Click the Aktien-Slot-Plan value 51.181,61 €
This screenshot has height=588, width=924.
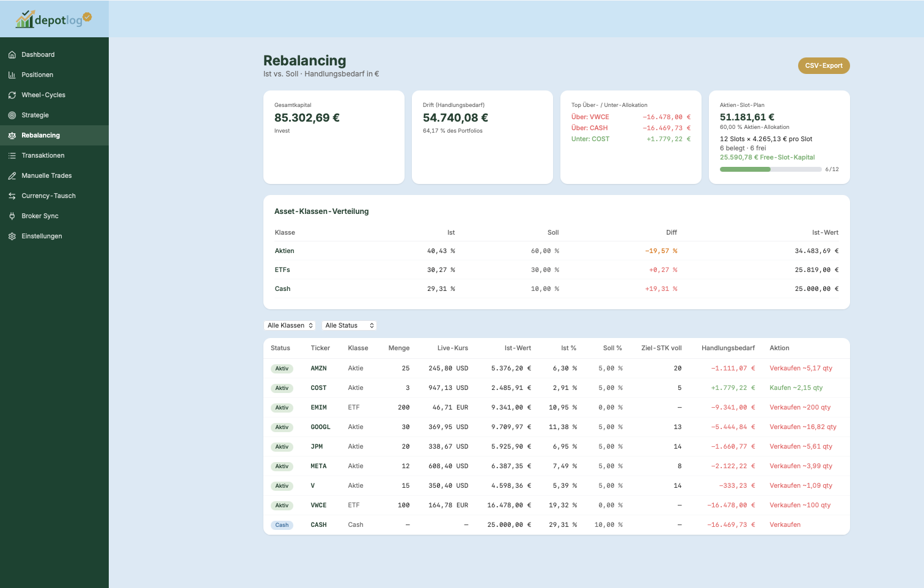[x=747, y=117]
